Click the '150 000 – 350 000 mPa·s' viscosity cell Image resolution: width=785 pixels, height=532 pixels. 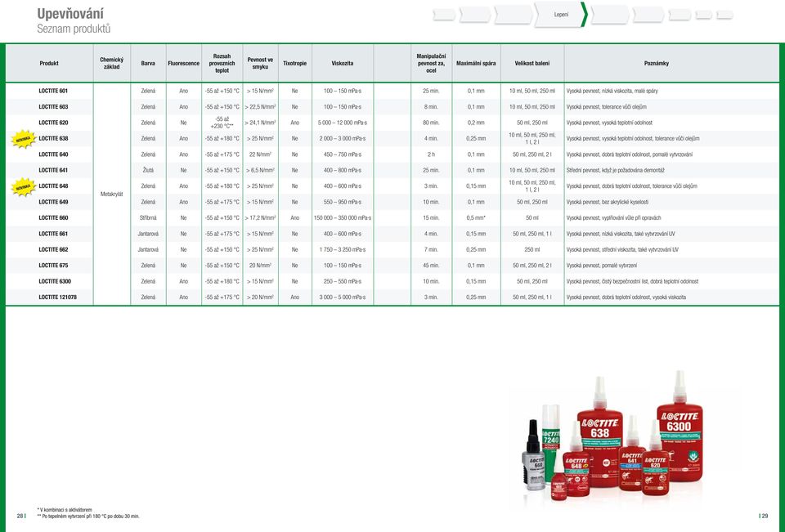[343, 218]
